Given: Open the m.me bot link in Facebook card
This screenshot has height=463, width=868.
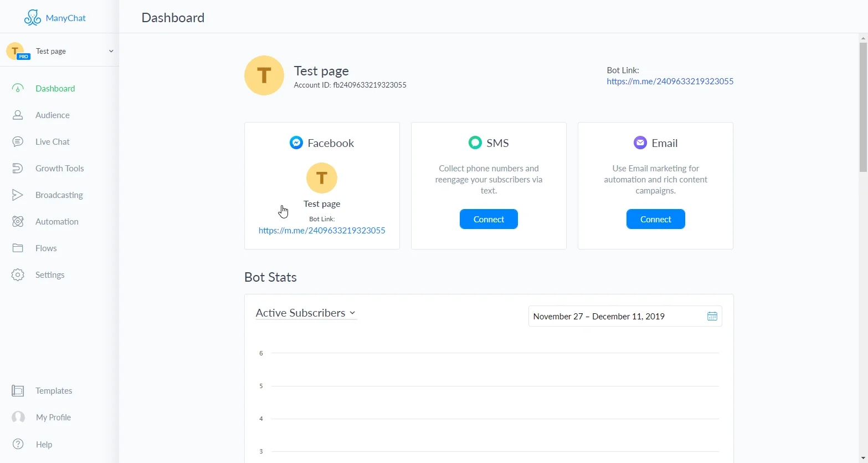Looking at the screenshot, I should click(322, 230).
